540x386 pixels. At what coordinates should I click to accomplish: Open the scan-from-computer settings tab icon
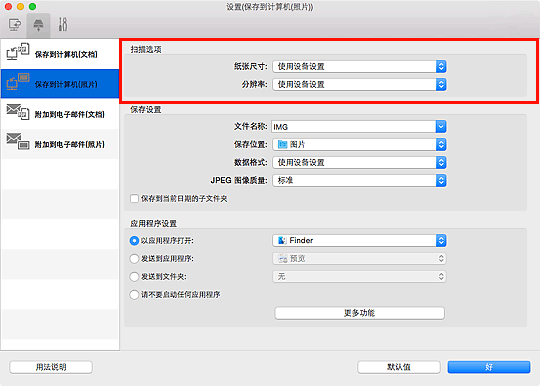(15, 25)
